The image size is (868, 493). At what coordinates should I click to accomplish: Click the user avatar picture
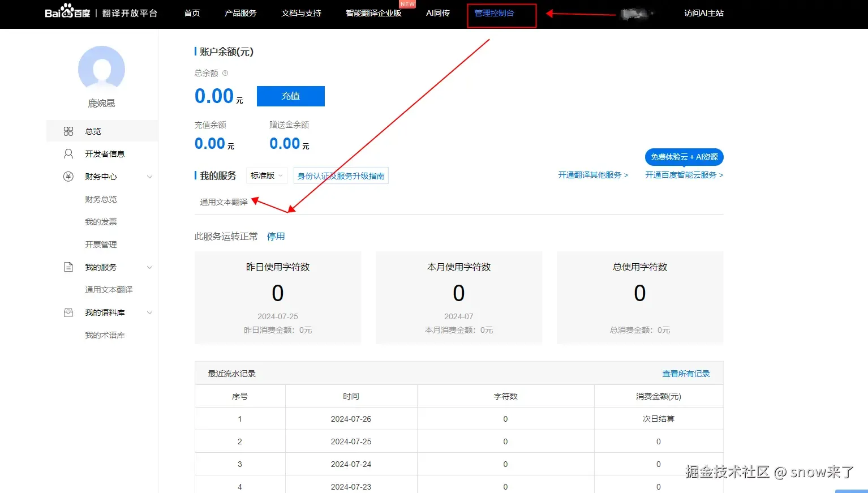[x=101, y=69]
